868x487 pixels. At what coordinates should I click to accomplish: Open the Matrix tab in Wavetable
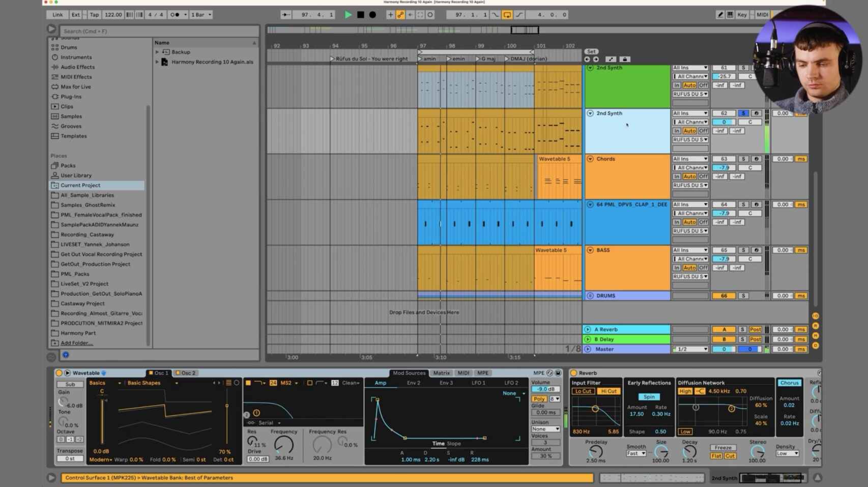tap(441, 373)
